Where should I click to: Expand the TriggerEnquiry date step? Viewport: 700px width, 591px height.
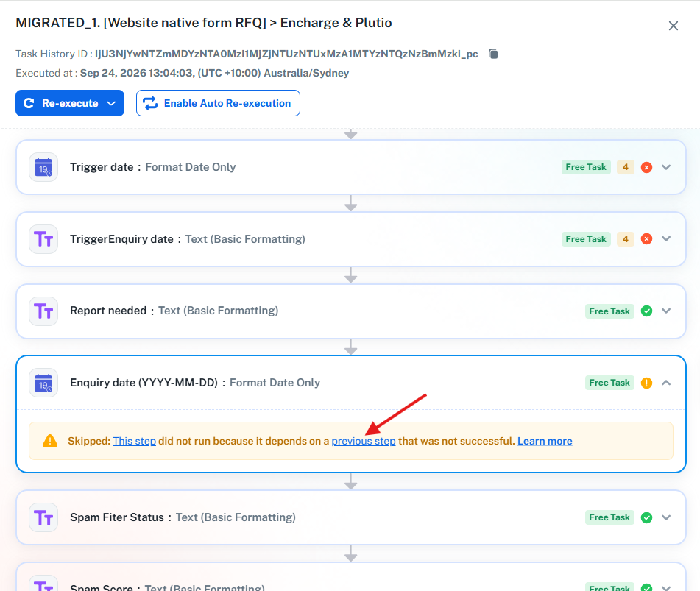coord(666,238)
